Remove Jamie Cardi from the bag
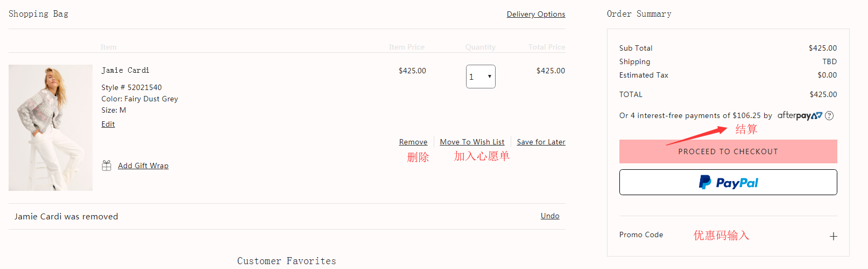This screenshot has height=269, width=868. pos(413,142)
